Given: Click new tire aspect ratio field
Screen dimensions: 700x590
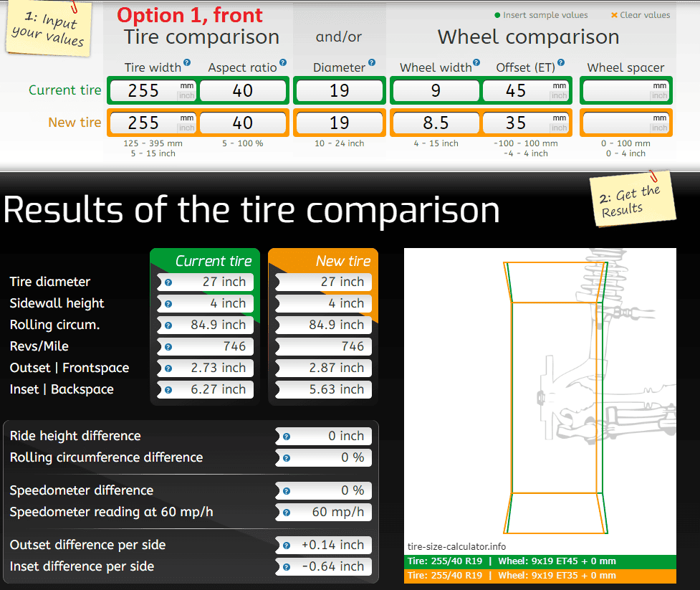Looking at the screenshot, I should (243, 123).
